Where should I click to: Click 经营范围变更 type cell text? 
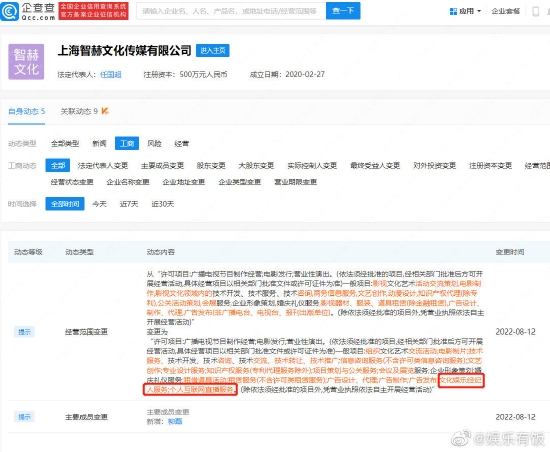coord(86,332)
